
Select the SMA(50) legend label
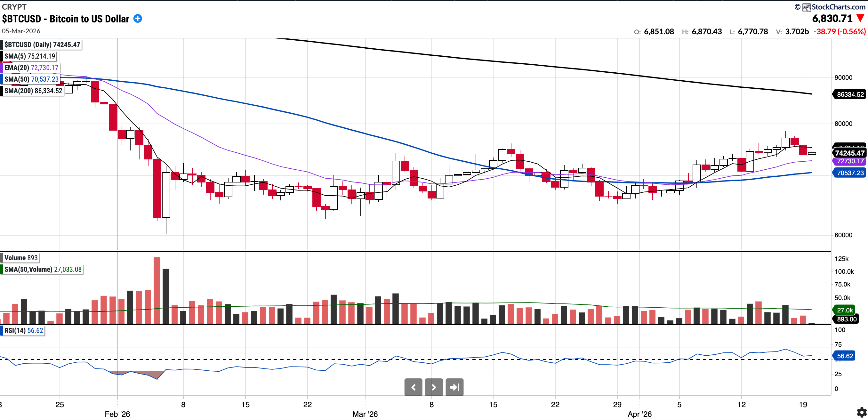[31, 79]
